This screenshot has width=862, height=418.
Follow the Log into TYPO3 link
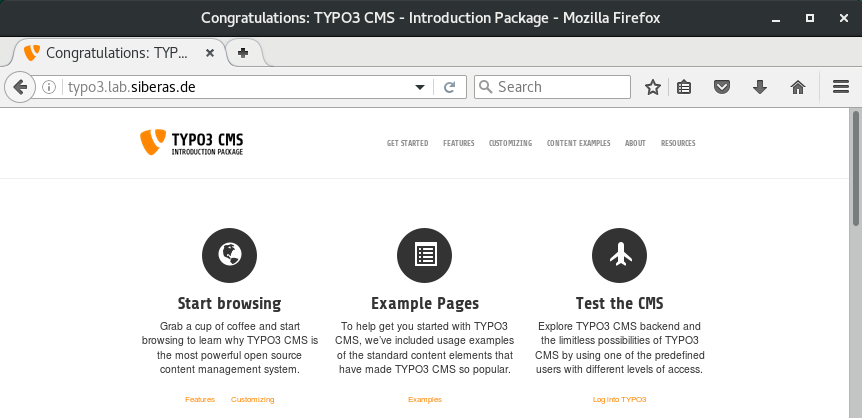(619, 399)
